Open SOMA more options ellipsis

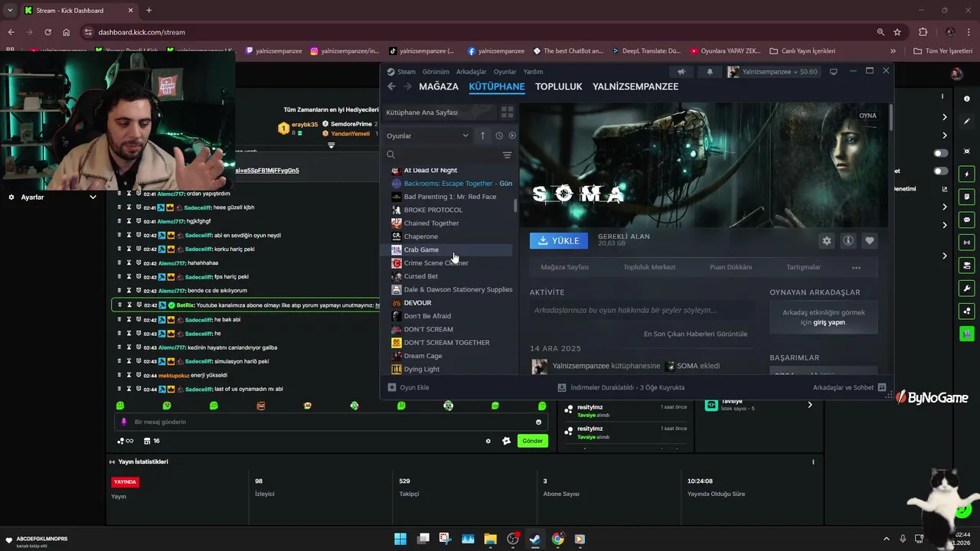856,267
